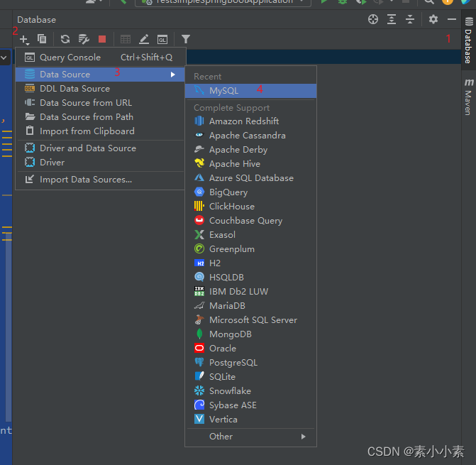The width and height of the screenshot is (476, 465).
Task: Open the Maven tool window side tab
Action: point(469,97)
